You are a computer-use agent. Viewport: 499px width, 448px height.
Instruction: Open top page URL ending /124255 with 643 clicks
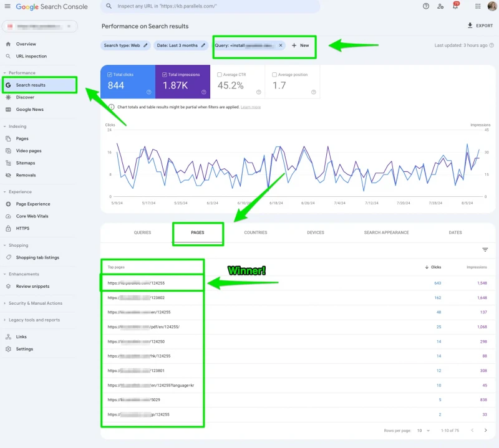coord(136,283)
